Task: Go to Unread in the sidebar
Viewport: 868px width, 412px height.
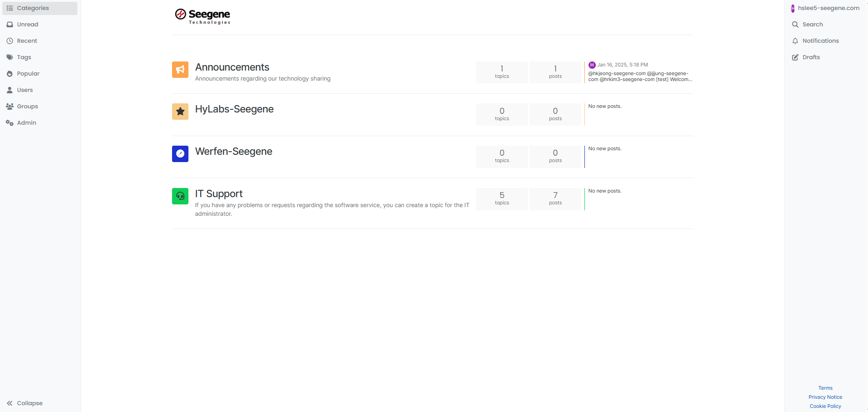Action: pos(27,25)
